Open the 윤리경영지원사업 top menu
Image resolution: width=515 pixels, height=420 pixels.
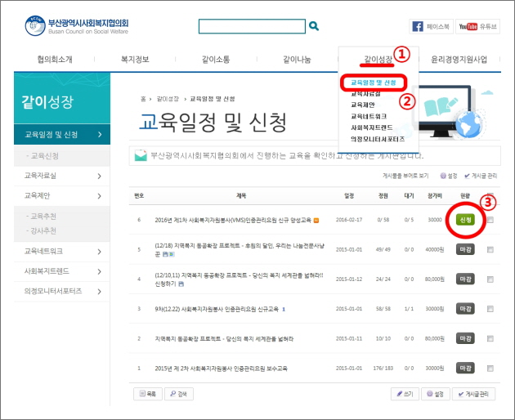point(459,60)
